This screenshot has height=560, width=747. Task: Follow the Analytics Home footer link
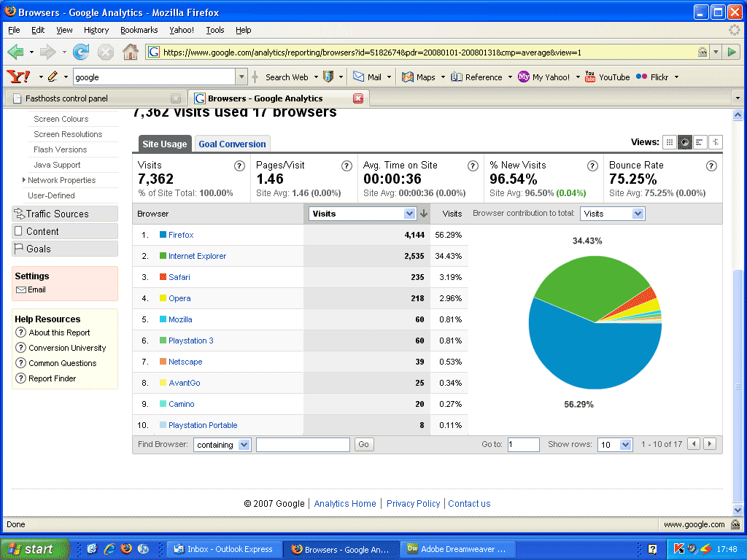tap(345, 503)
